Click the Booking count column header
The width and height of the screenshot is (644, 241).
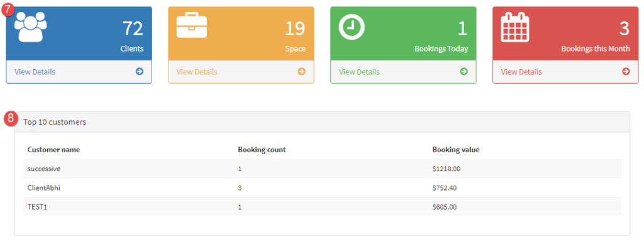pos(262,150)
